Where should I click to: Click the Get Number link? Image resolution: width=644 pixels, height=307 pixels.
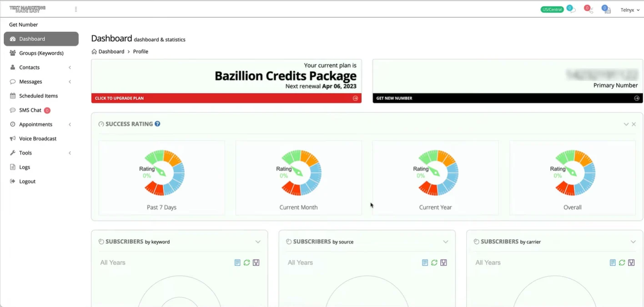[x=24, y=25]
